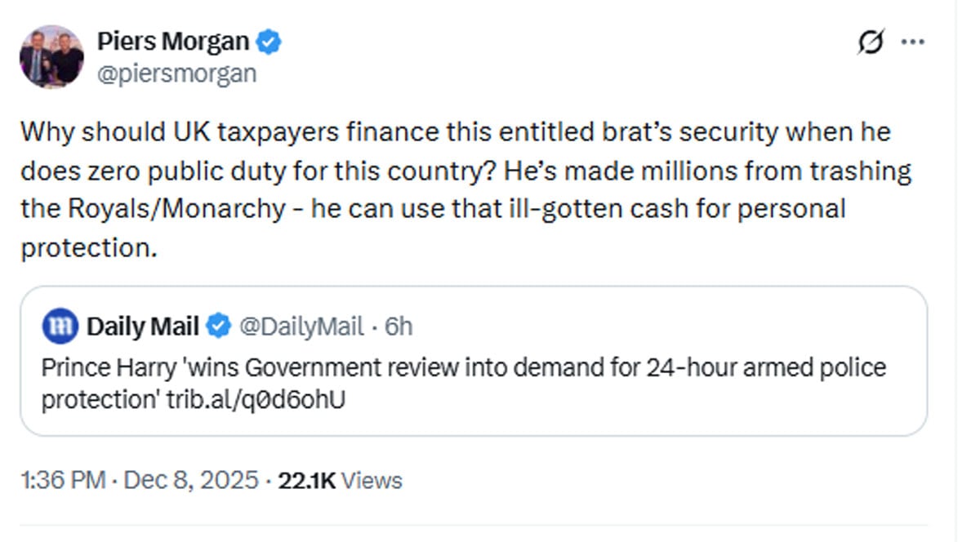Click the Views label
Image resolution: width=980 pixels, height=542 pixels.
(372, 480)
